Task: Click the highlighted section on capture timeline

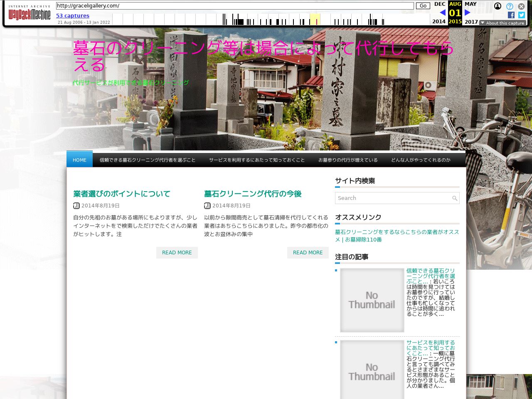Action: (x=315, y=20)
